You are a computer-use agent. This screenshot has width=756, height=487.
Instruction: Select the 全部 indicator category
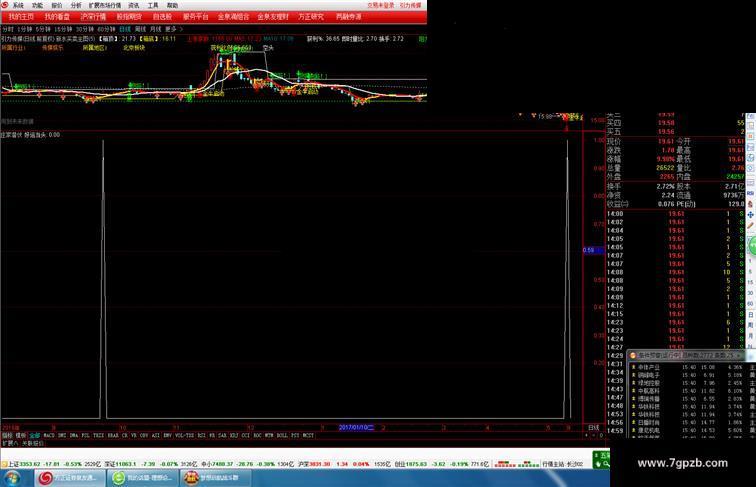(35, 435)
